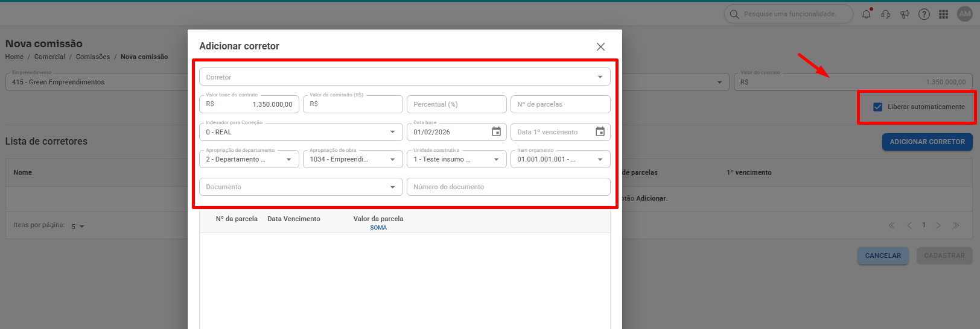
Task: Go to the next page of list
Action: coord(938,225)
